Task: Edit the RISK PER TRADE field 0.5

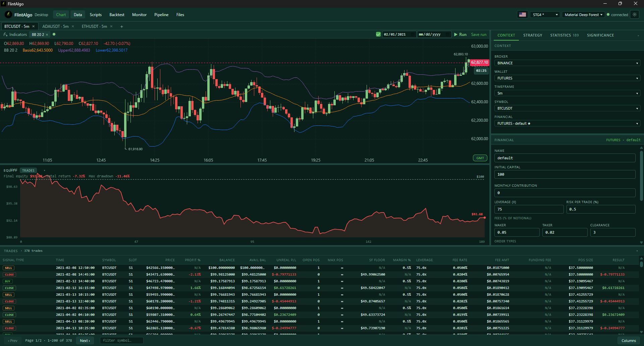Action: point(601,209)
